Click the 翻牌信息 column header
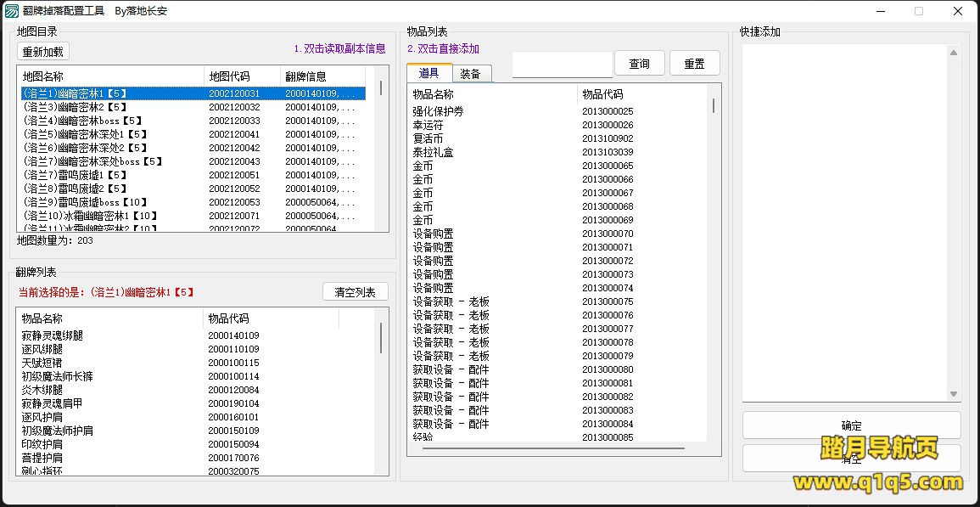The height and width of the screenshot is (507, 980). [x=305, y=76]
